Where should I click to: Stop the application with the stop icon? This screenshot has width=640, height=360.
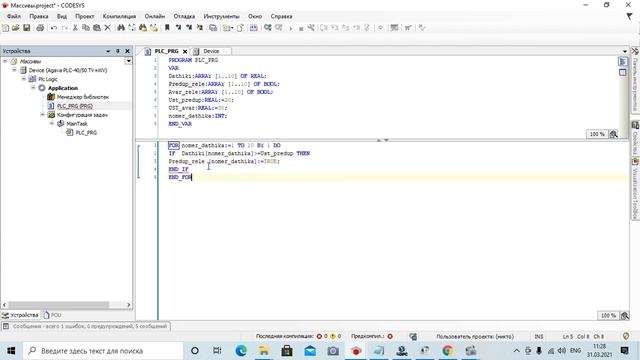(301, 28)
